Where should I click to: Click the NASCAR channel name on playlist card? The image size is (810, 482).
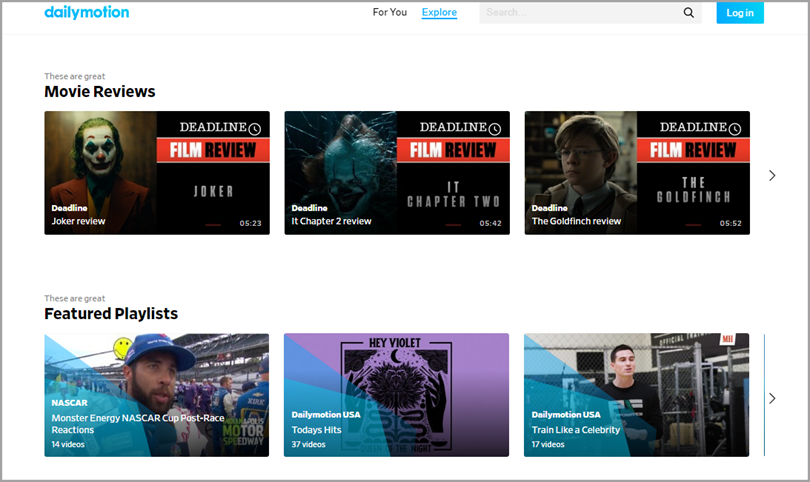tap(69, 402)
